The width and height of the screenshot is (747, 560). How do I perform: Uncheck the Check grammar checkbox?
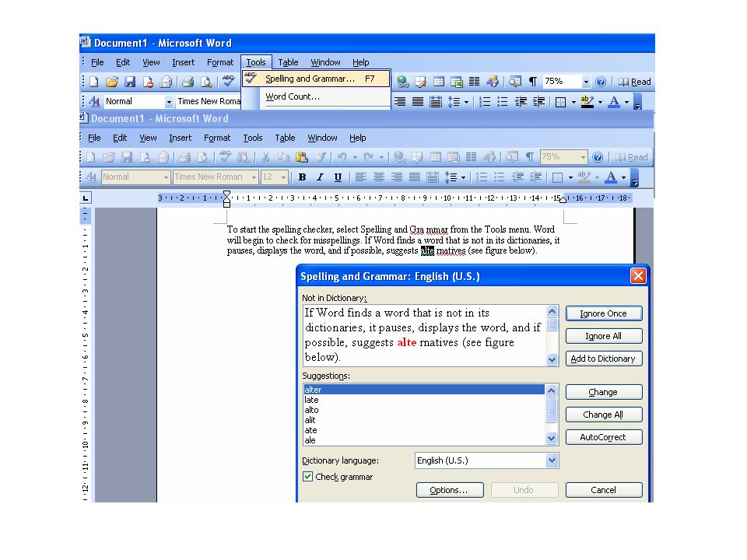coord(308,477)
